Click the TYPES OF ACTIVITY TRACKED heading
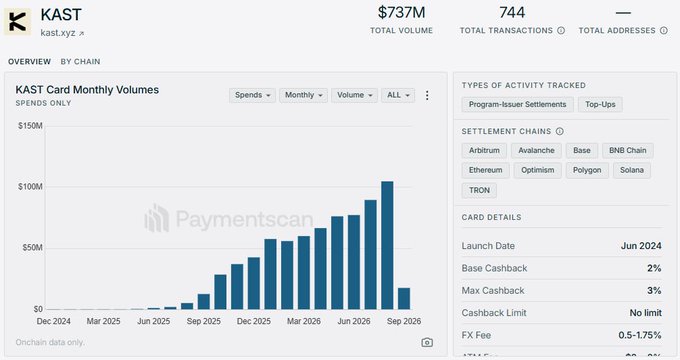The width and height of the screenshot is (680, 360). pos(523,85)
